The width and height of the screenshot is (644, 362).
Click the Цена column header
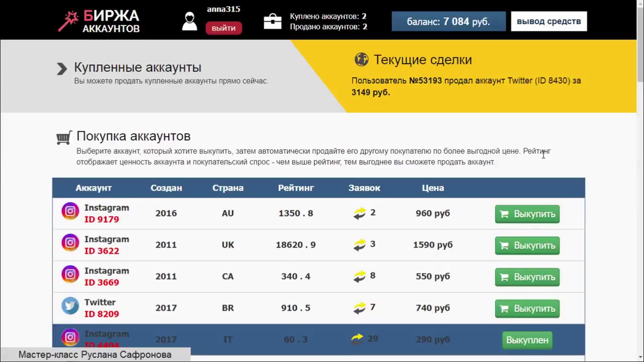click(x=433, y=188)
